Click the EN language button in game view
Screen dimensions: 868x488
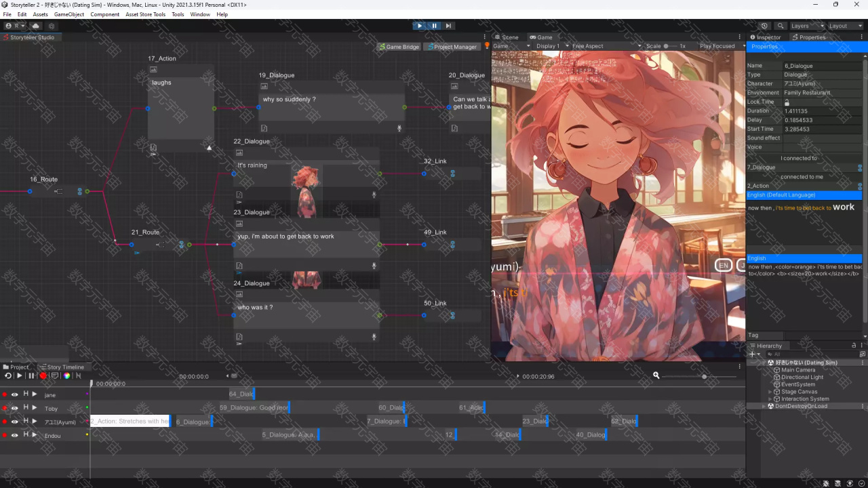pos(724,265)
